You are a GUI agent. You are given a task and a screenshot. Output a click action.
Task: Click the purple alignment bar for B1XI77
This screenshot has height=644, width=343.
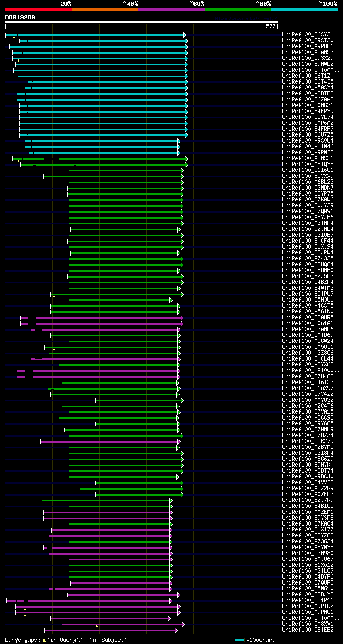click(111, 530)
